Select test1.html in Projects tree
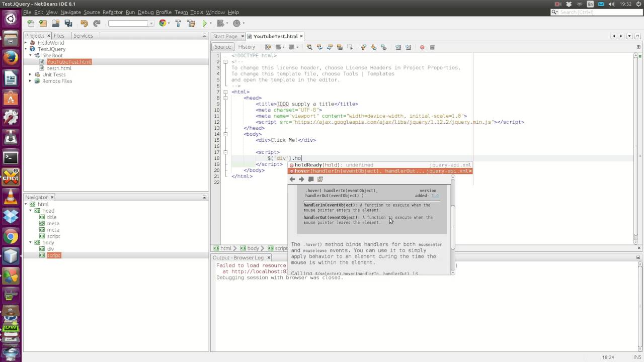The width and height of the screenshot is (644, 362). 59,68
